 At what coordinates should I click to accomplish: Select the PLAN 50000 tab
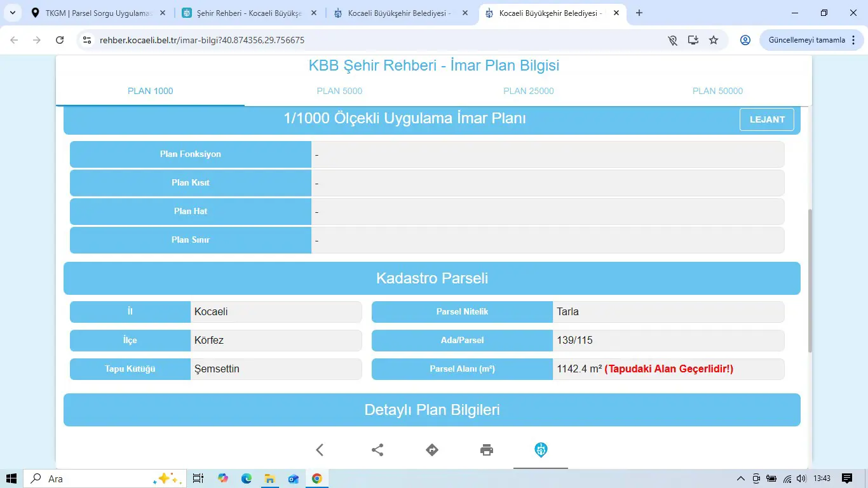pyautogui.click(x=717, y=91)
